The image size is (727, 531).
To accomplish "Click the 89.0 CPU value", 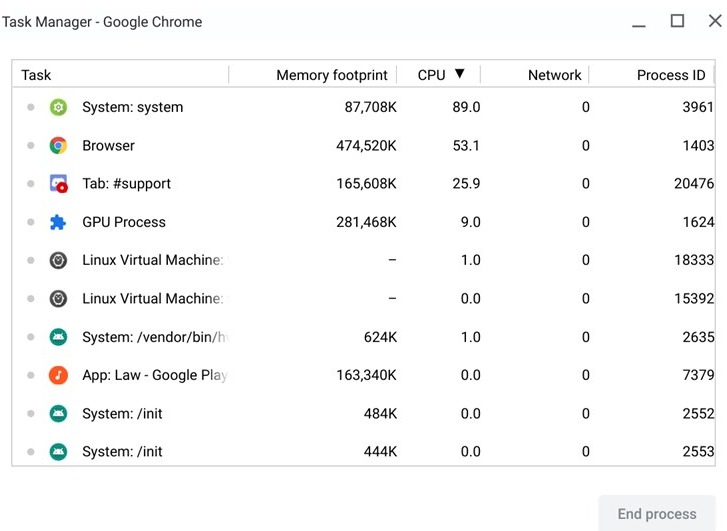I will point(466,107).
